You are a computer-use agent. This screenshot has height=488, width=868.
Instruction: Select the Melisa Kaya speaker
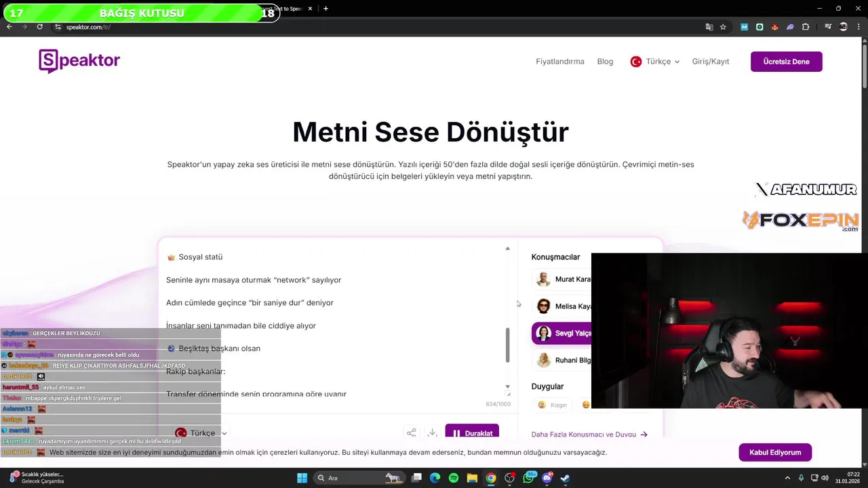(562, 306)
